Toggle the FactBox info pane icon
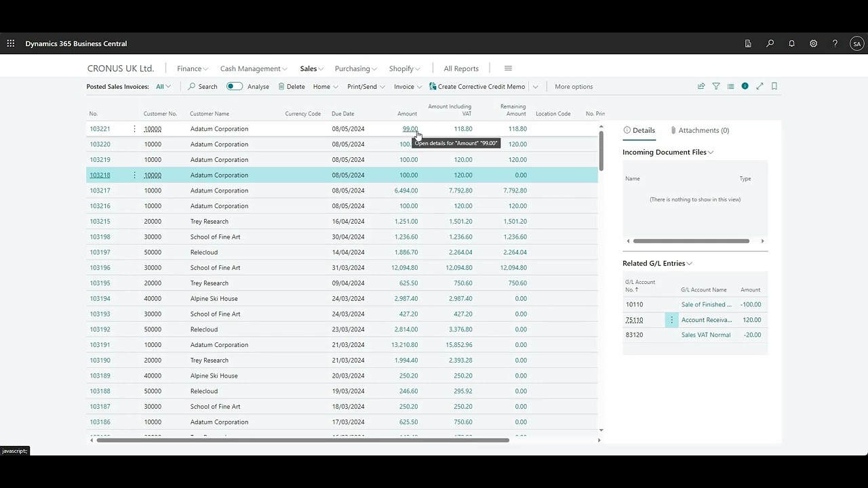 click(x=745, y=86)
